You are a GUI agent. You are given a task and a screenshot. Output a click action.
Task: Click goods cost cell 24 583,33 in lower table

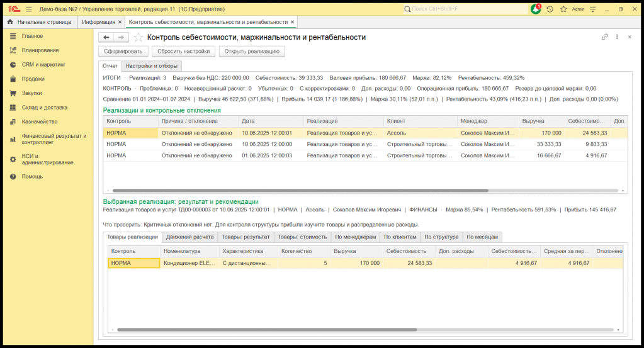(409, 263)
